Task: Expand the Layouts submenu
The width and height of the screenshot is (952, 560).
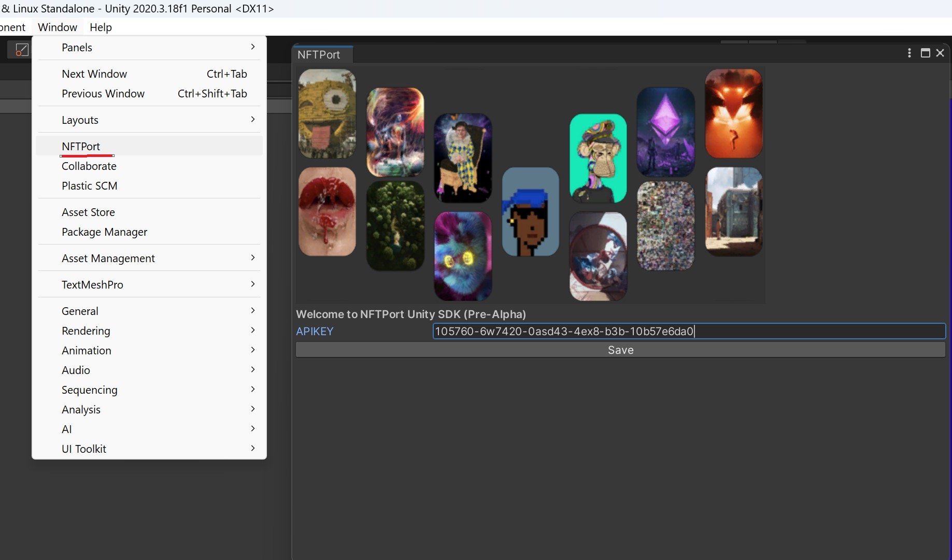Action: coord(149,120)
